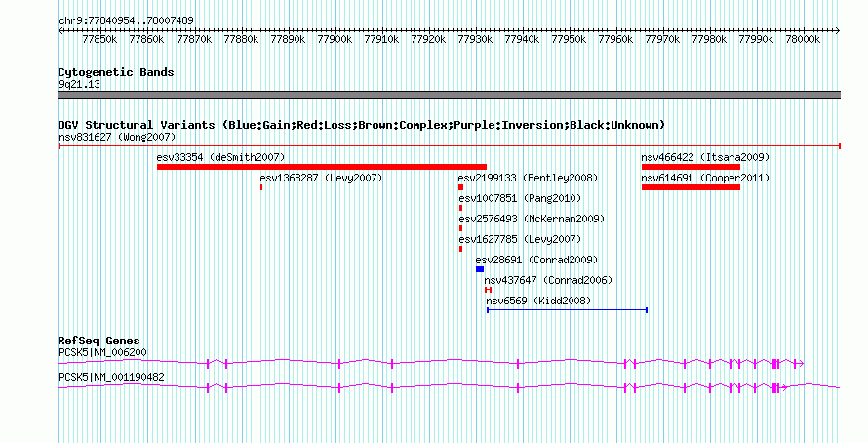This screenshot has height=443, width=868.
Task: Select the blue nsv6569 gain line
Action: pos(567,310)
